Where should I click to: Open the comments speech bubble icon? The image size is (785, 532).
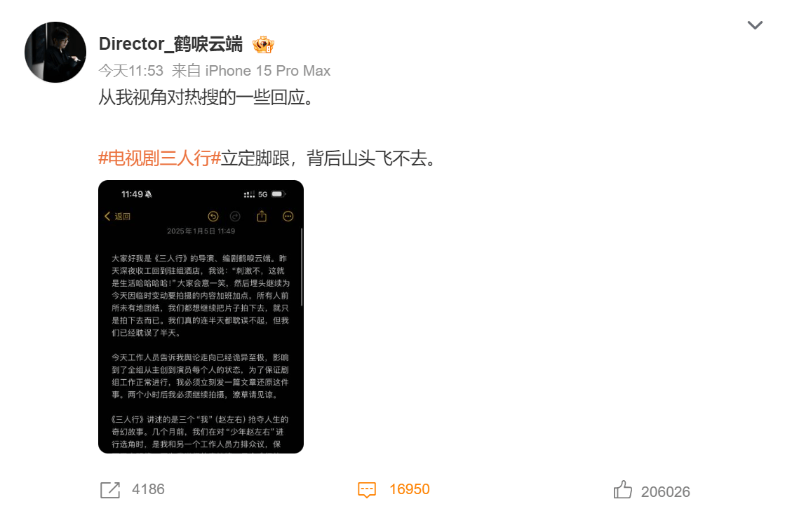tap(367, 490)
